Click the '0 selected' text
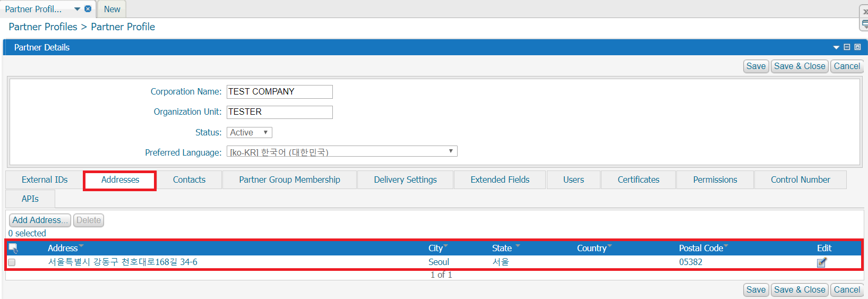Viewport: 868px width, 299px height. coord(27,233)
